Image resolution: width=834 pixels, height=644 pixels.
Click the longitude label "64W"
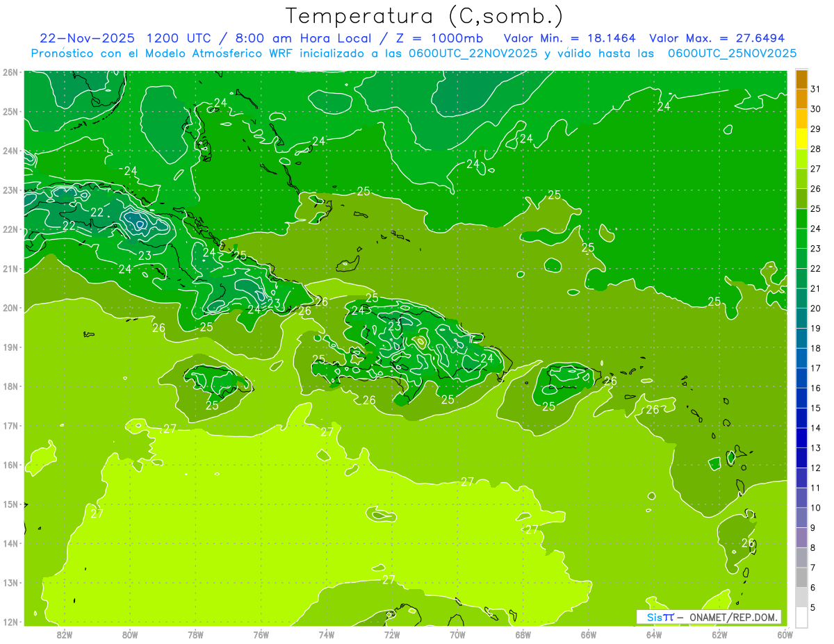point(654,634)
